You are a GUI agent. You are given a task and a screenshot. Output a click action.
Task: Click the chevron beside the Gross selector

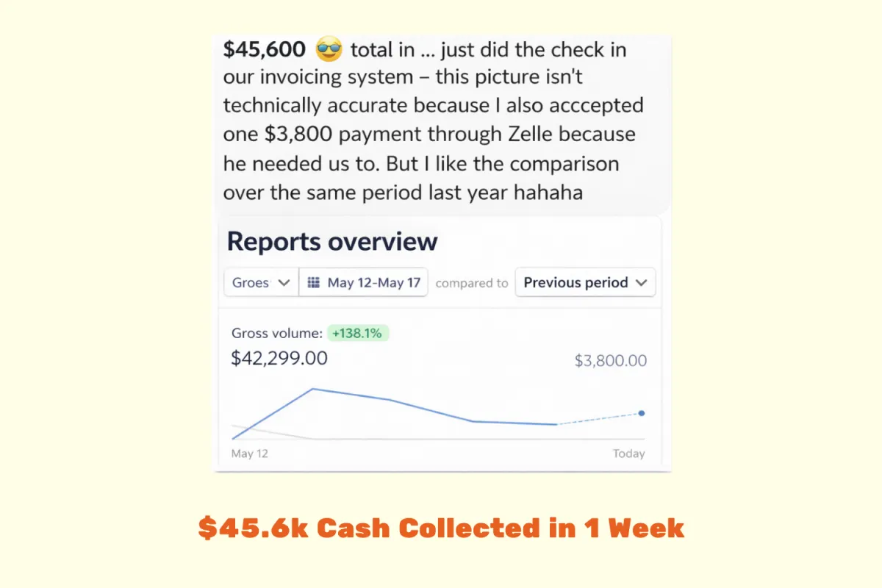(x=284, y=283)
